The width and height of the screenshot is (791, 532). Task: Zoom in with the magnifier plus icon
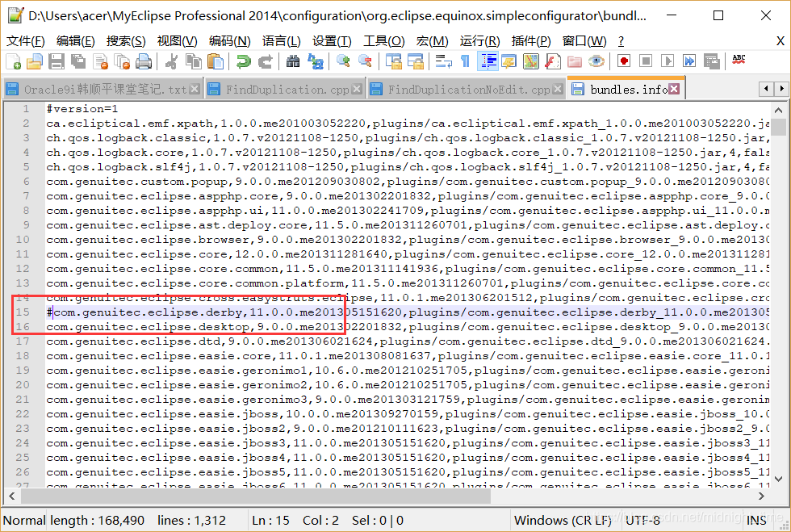(x=344, y=61)
